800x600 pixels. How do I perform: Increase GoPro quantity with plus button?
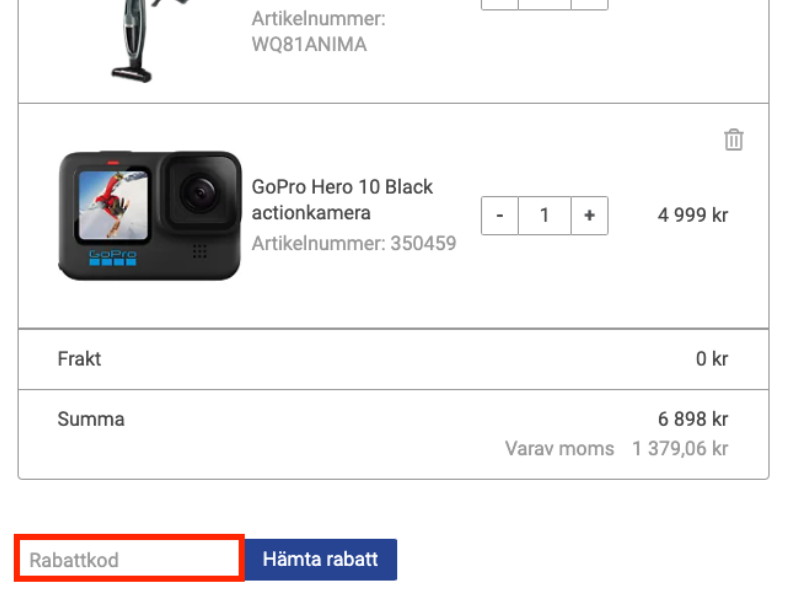coord(589,216)
